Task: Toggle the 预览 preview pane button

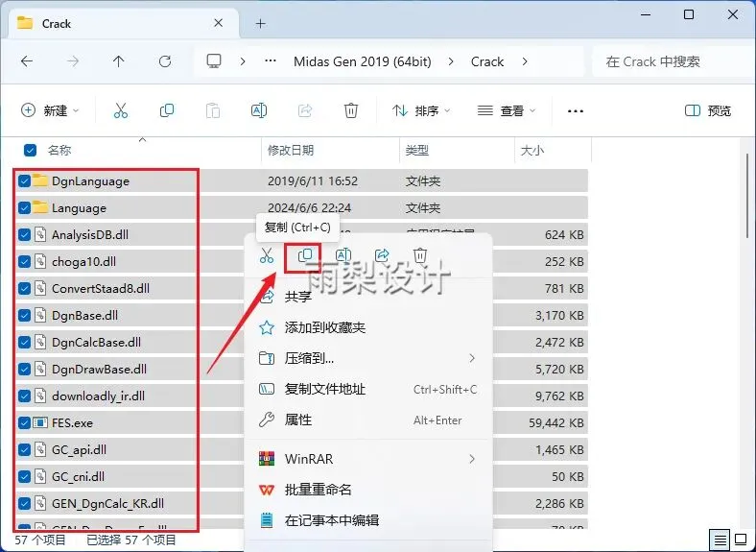Action: click(708, 110)
